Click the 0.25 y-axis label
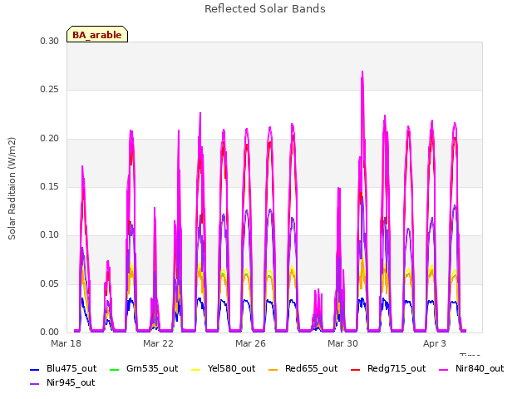 click(x=50, y=90)
